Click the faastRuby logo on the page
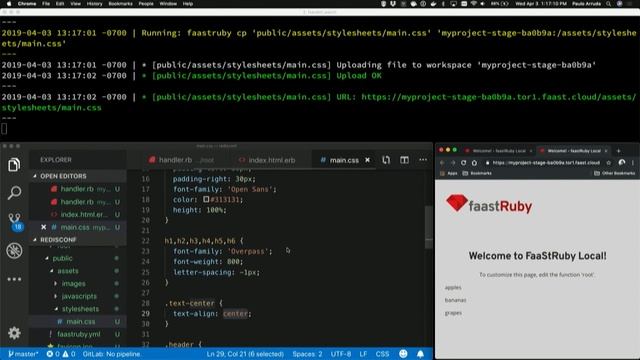 pyautogui.click(x=489, y=203)
